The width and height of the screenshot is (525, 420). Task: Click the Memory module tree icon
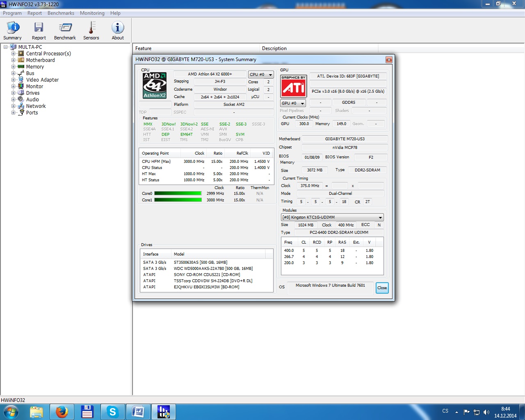click(21, 66)
